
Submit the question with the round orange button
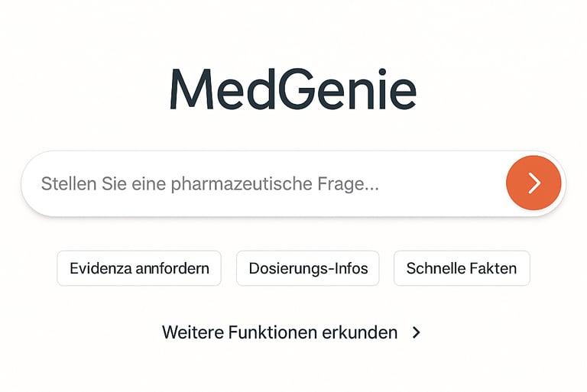click(x=533, y=183)
